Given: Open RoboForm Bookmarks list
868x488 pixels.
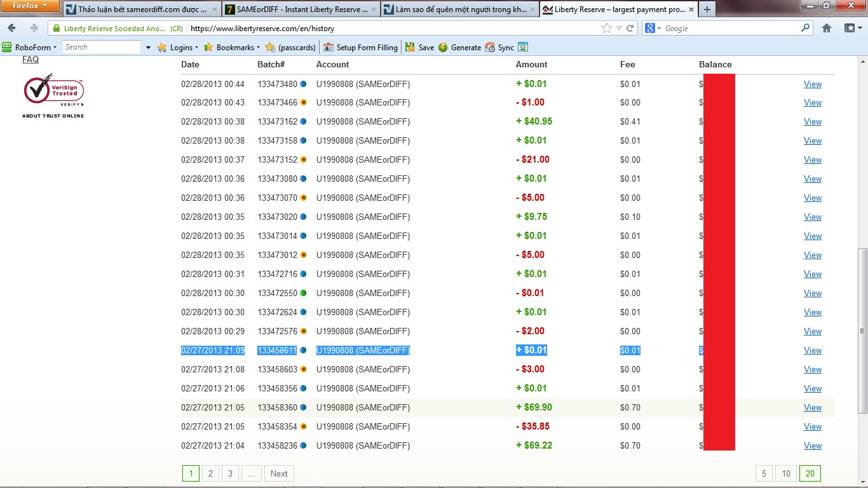Looking at the screenshot, I should pyautogui.click(x=231, y=47).
